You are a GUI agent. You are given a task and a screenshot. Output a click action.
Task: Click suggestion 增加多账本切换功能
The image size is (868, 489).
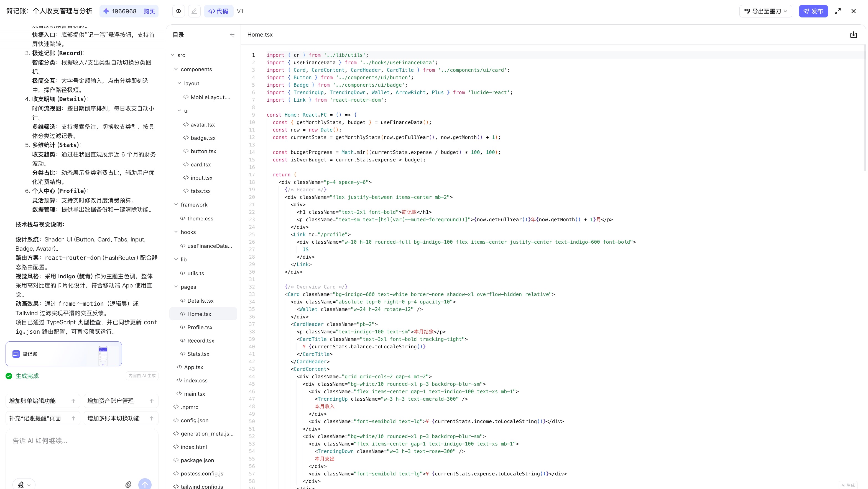121,418
